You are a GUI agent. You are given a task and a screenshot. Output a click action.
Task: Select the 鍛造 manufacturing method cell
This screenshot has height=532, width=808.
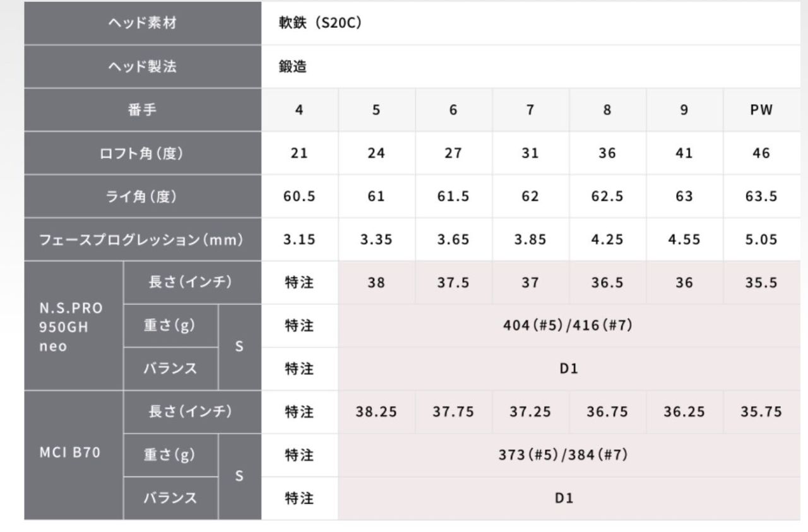pos(293,67)
